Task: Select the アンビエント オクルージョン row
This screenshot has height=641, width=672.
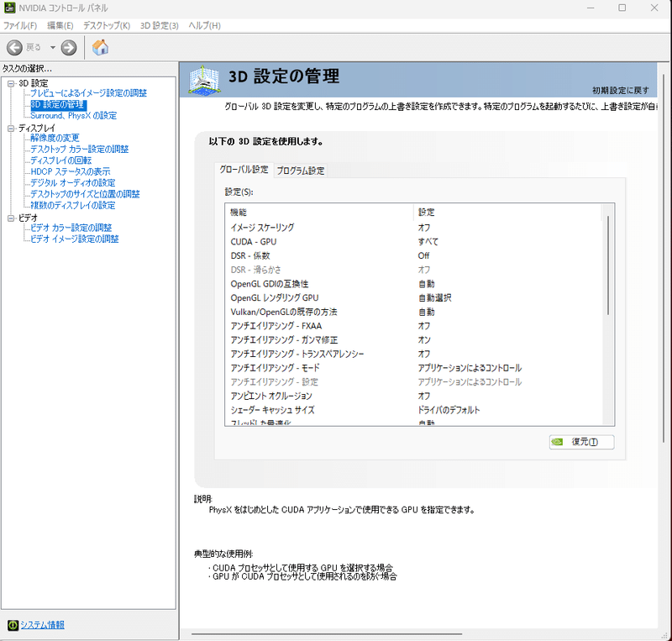Action: (x=413, y=397)
